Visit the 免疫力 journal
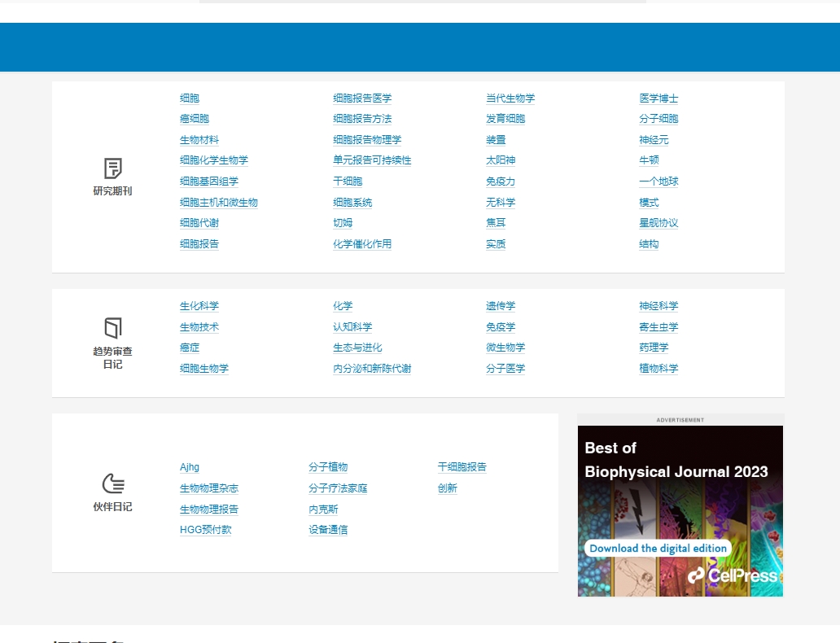Image resolution: width=840 pixels, height=643 pixels. pyautogui.click(x=501, y=182)
